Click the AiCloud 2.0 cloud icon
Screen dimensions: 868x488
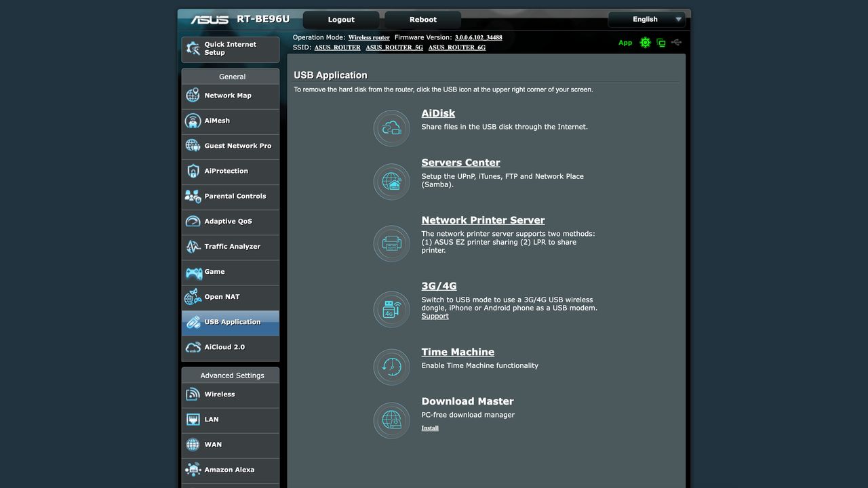[193, 347]
